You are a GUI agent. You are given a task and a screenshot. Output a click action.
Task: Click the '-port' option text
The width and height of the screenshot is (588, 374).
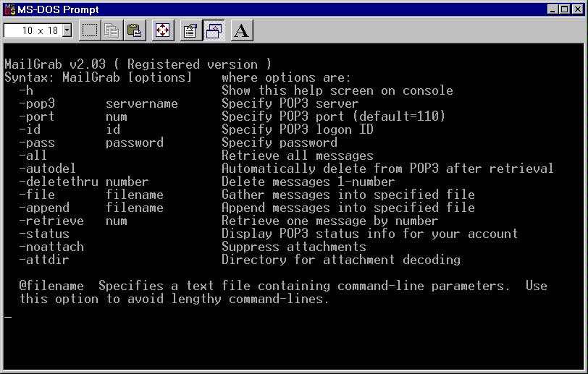point(37,117)
